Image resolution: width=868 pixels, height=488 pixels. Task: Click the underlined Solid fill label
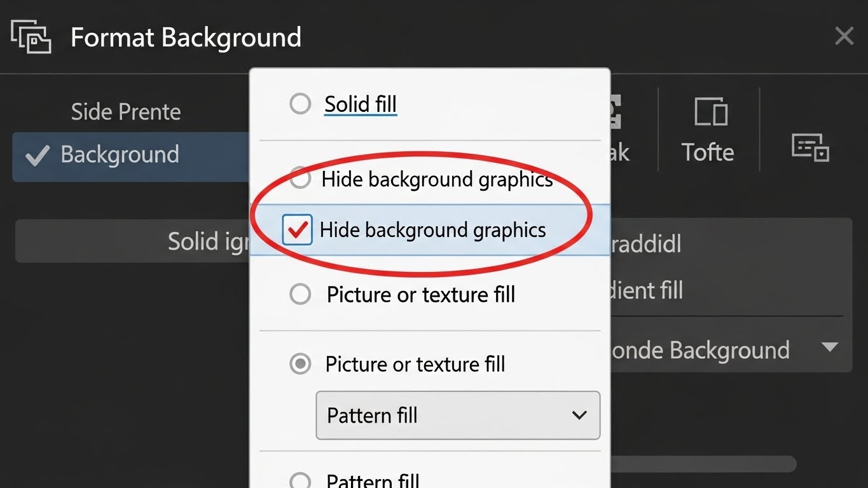[x=361, y=104]
